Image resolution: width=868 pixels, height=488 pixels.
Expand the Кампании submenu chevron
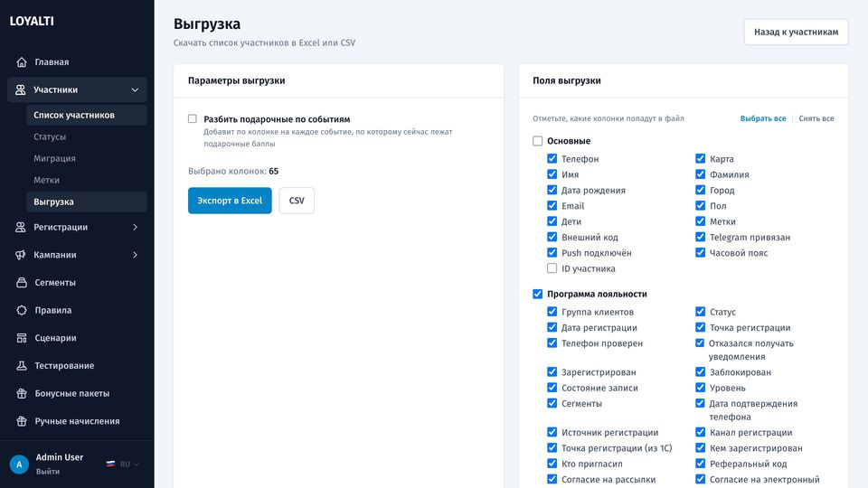(x=135, y=255)
